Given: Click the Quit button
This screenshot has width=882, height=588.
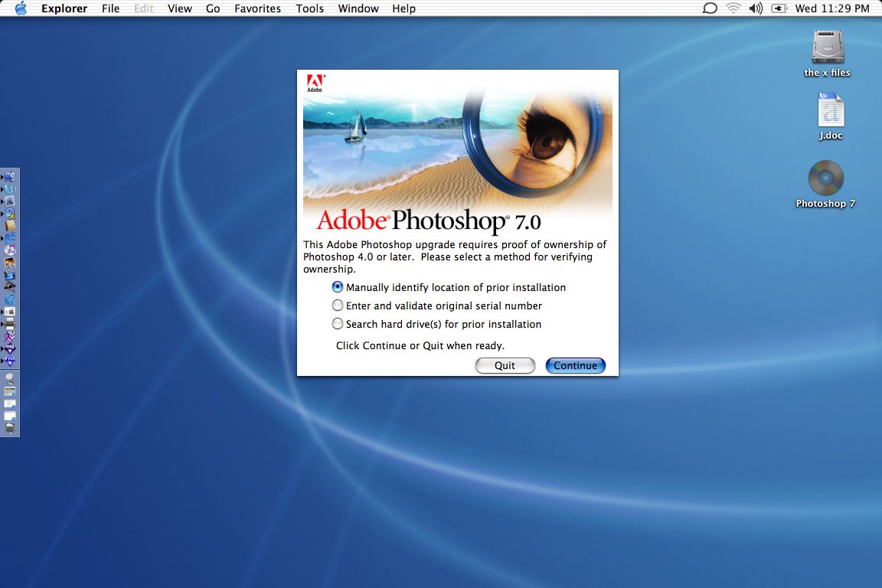Looking at the screenshot, I should coord(505,366).
